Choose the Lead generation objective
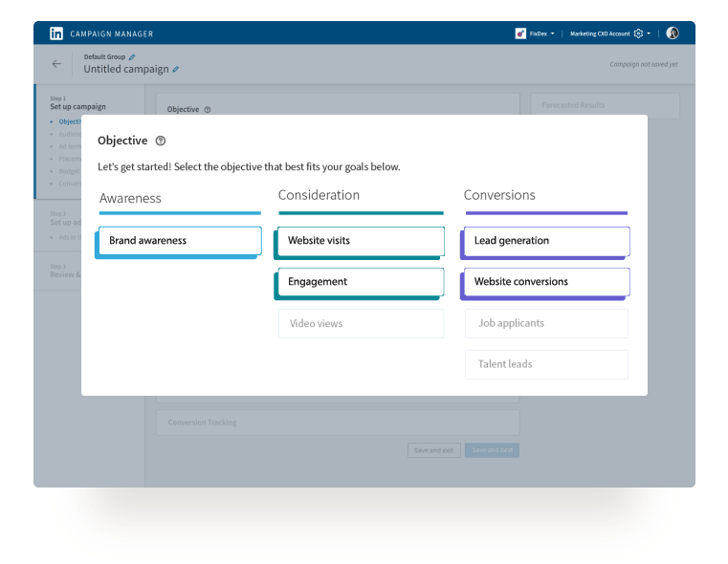This screenshot has height=564, width=728. 545,241
